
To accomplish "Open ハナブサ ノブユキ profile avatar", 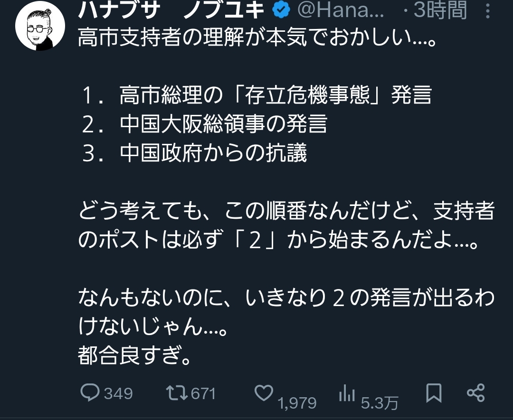I will coord(40,26).
